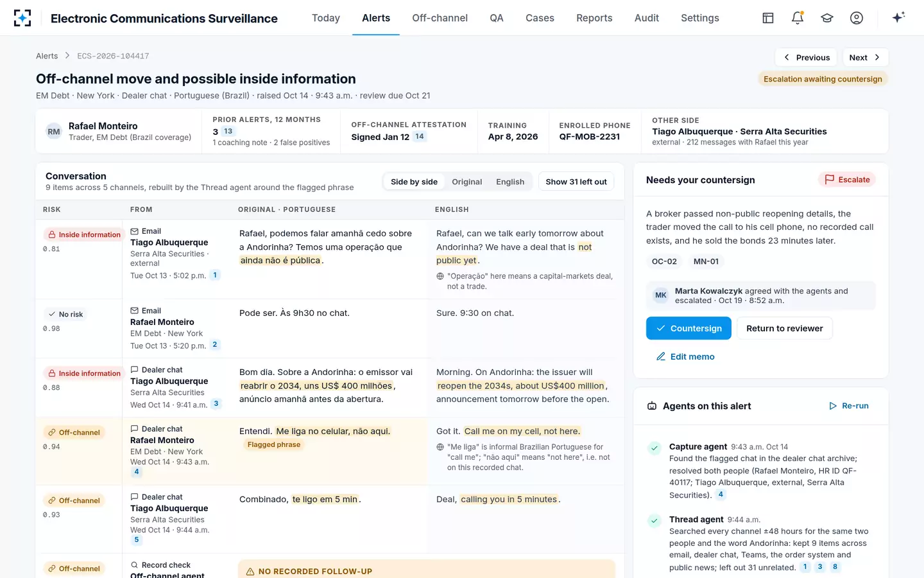
Task: Switch conversation view to Side by side
Action: 414,182
